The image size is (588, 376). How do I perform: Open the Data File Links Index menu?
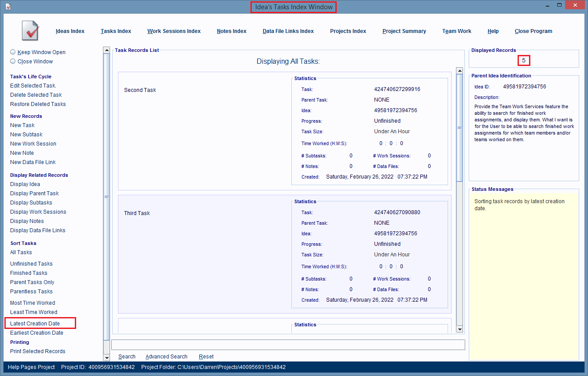[288, 31]
